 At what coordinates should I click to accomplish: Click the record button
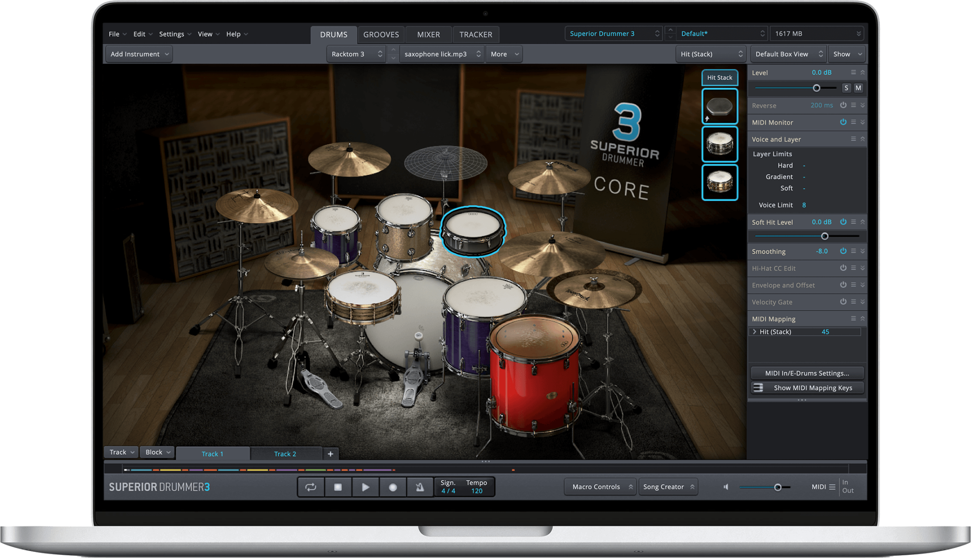pos(393,487)
